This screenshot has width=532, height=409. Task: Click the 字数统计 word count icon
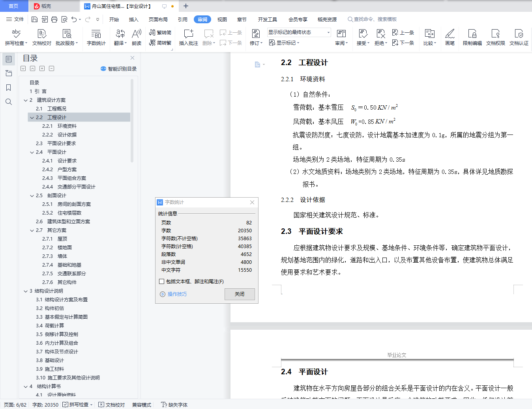pos(96,37)
